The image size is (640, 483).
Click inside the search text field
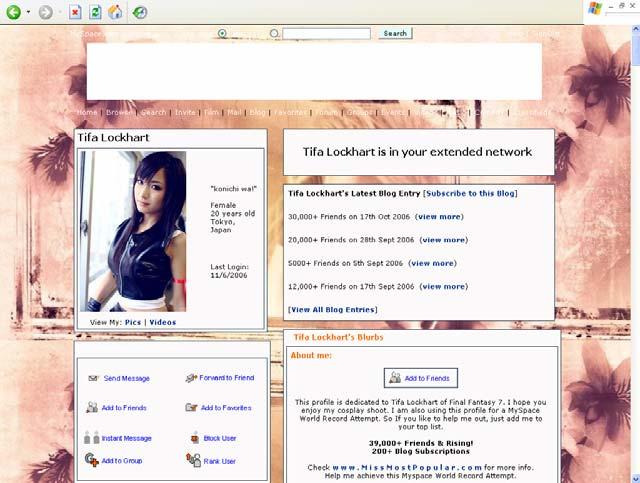coord(326,33)
